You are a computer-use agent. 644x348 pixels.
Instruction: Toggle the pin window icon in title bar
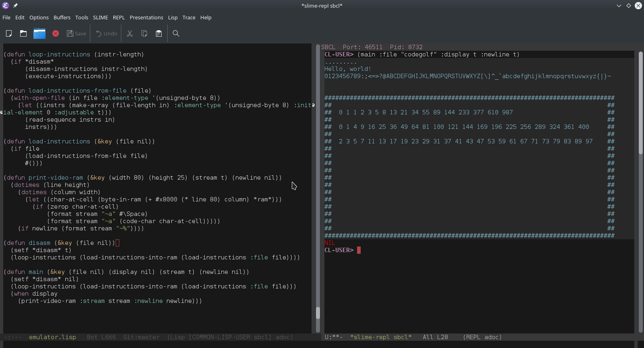point(15,6)
